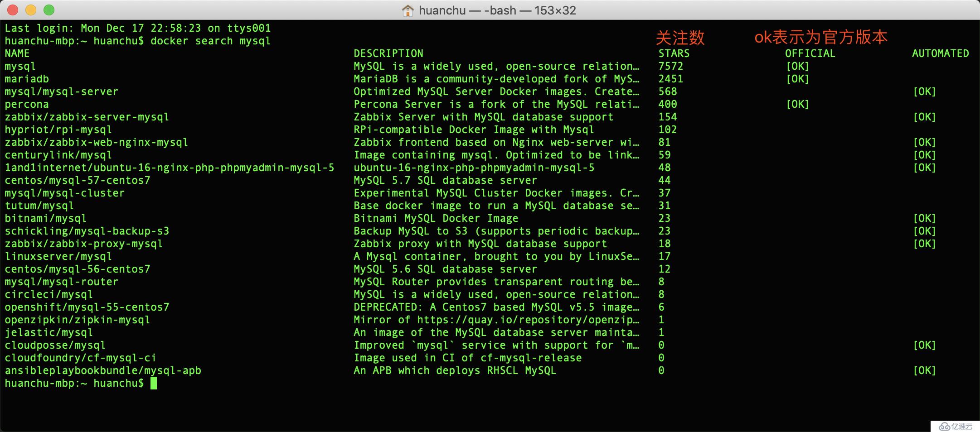Viewport: 980px width, 432px height.
Task: Click the DESCRIPTION column header
Action: tap(388, 53)
